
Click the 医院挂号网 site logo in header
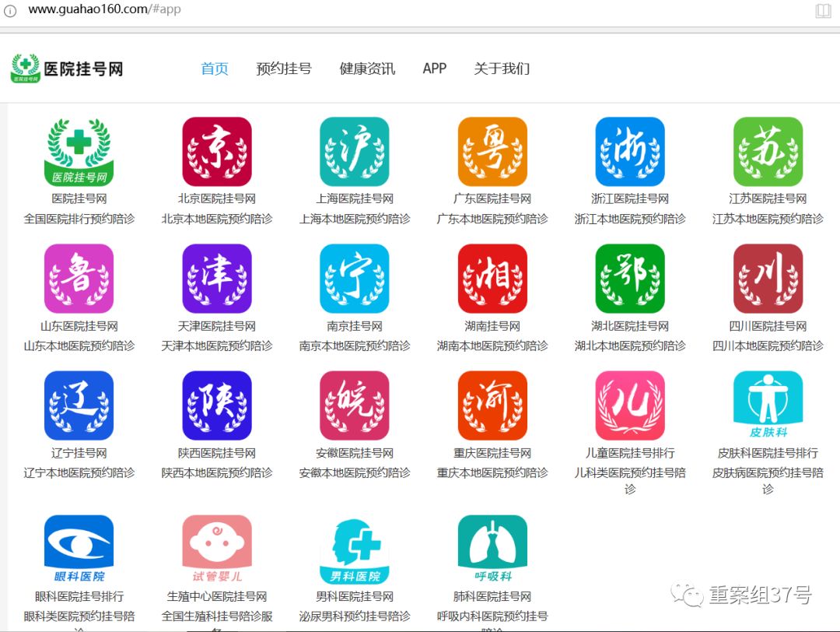coord(67,68)
